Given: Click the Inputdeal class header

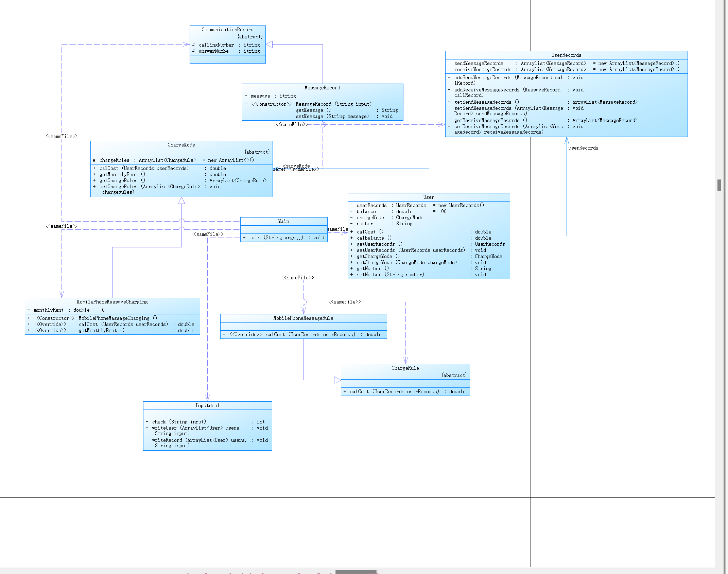Looking at the screenshot, I should (207, 405).
